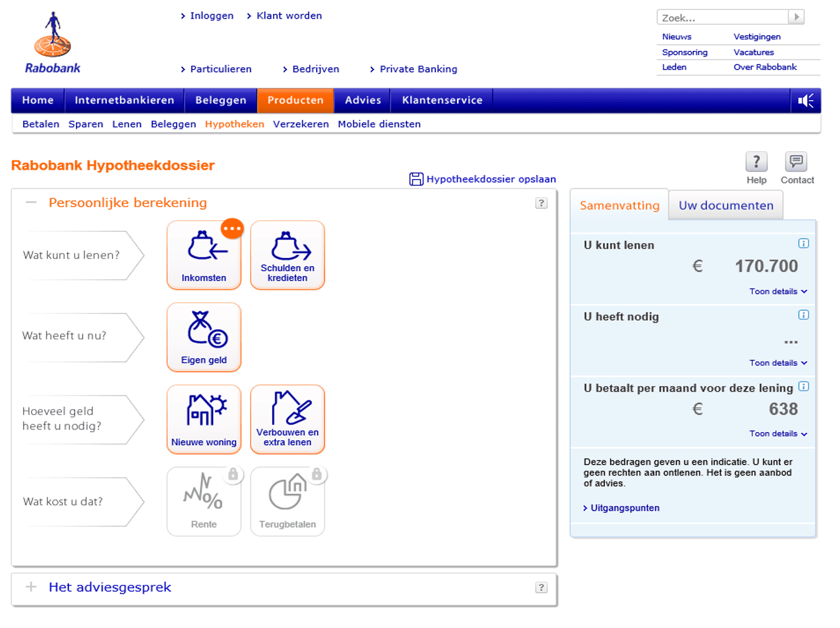Click the locked Rente tile
Image resolution: width=840 pixels, height=628 pixels.
[x=204, y=501]
